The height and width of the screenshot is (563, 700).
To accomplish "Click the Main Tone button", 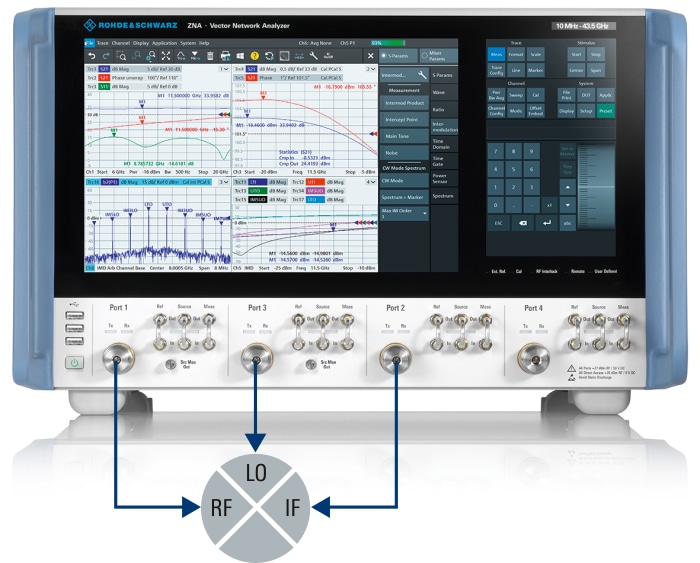I will click(x=404, y=136).
